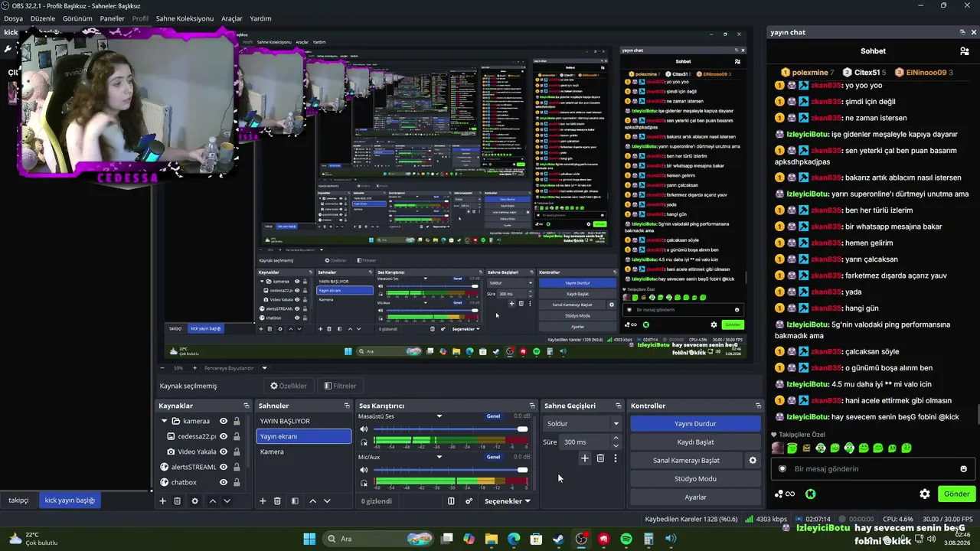The image size is (980, 551).
Task: Add a new scene in Sahneler panel
Action: click(263, 500)
